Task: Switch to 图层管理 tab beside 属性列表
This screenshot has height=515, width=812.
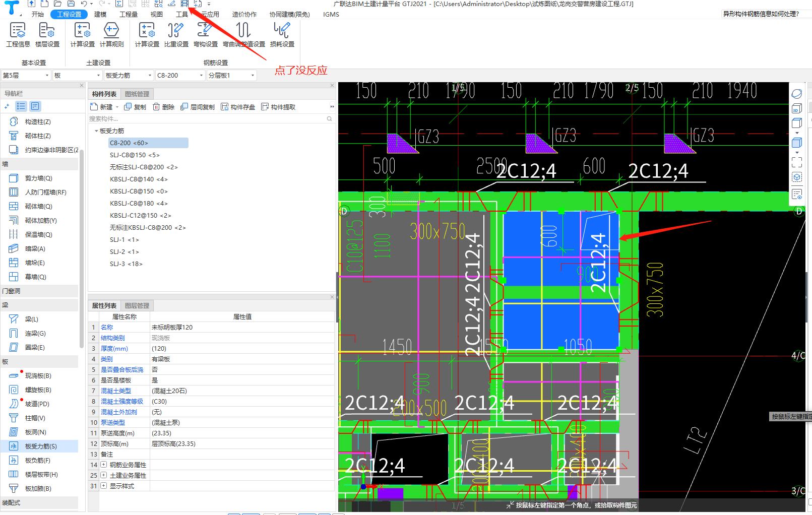Action: 137,305
